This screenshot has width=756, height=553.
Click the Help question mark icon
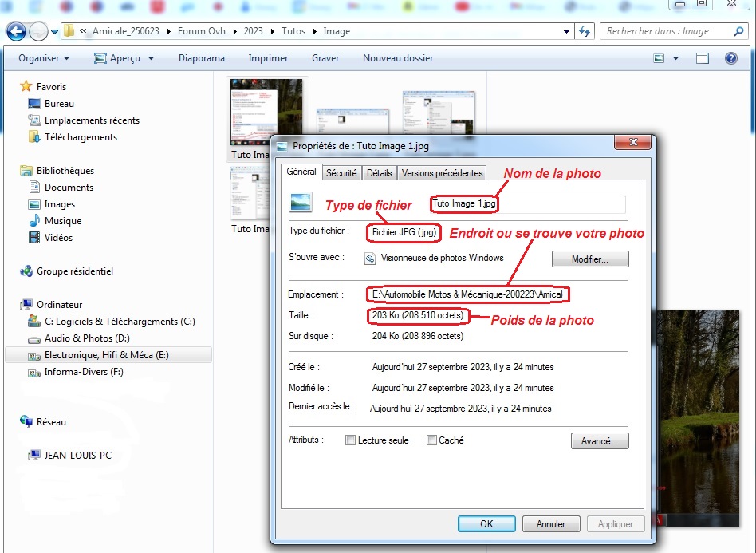point(730,58)
